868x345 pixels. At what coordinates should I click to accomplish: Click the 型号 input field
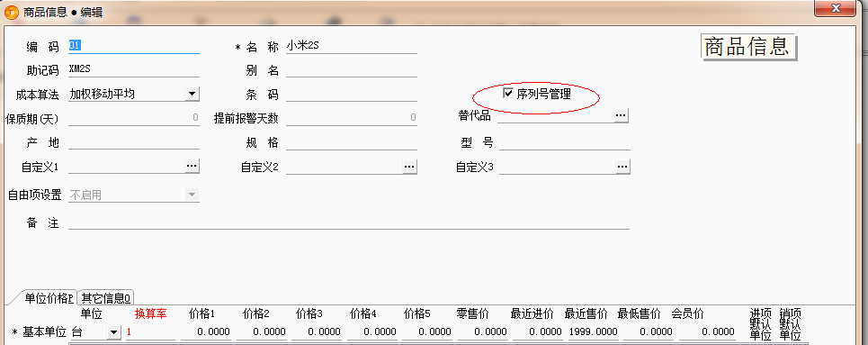click(x=565, y=142)
